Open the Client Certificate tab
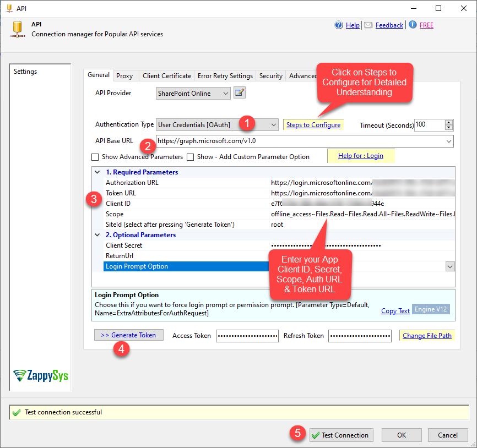Viewport: 477px width, 448px height. [x=167, y=76]
